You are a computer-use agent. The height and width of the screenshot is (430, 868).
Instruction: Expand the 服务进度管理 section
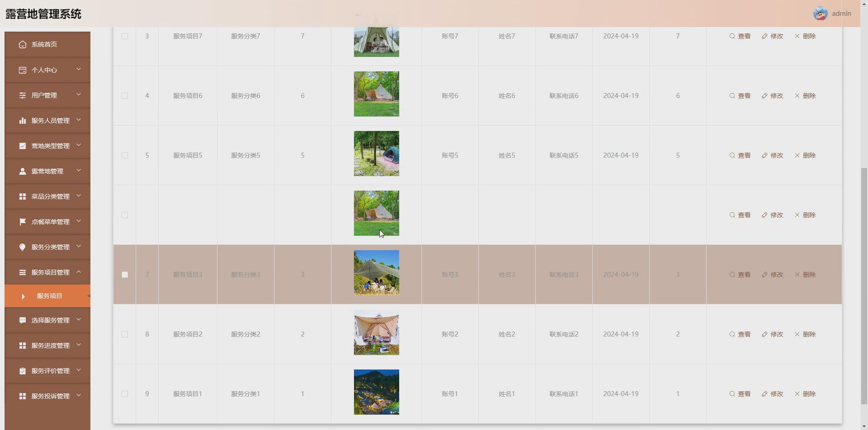pos(47,345)
